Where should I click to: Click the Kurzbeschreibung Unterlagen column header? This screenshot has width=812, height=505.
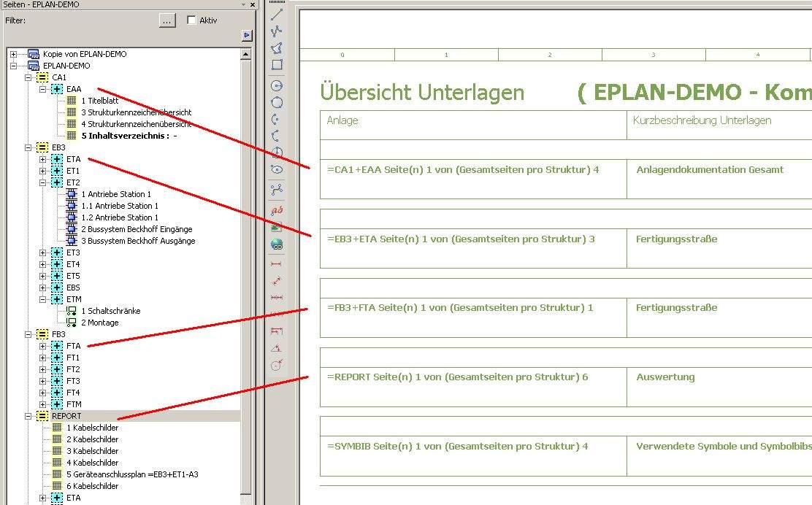point(702,120)
